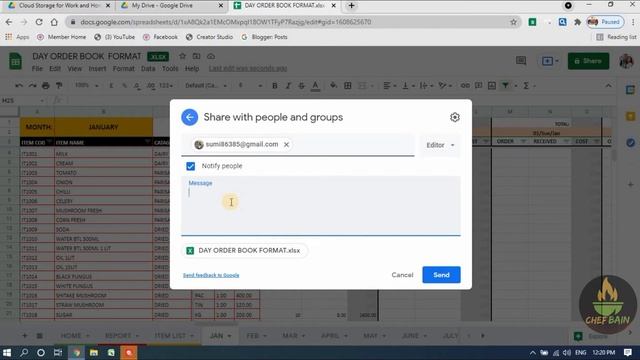640x360 pixels.
Task: Open Creator Studio bookmark
Action: 209,37
